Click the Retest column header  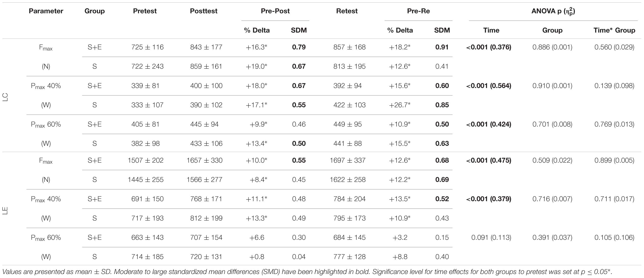347,11
